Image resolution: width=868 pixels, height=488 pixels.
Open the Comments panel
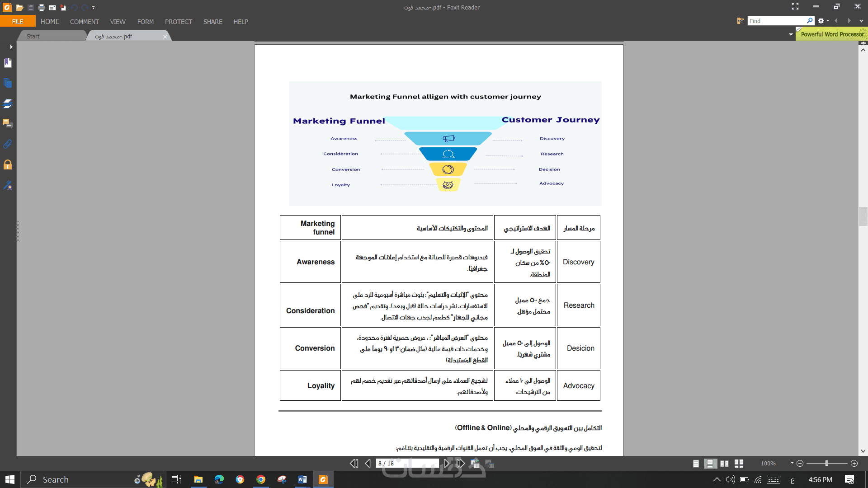coord(8,123)
